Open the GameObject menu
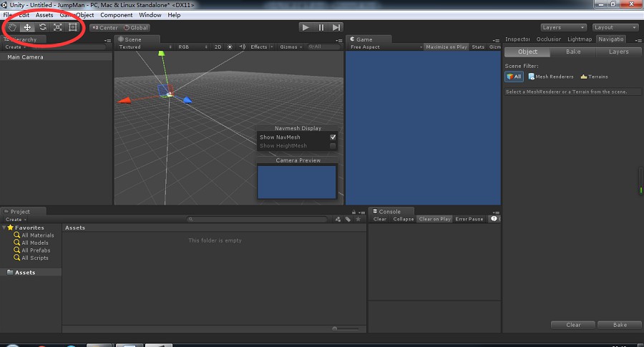This screenshot has height=347, width=644. point(77,15)
